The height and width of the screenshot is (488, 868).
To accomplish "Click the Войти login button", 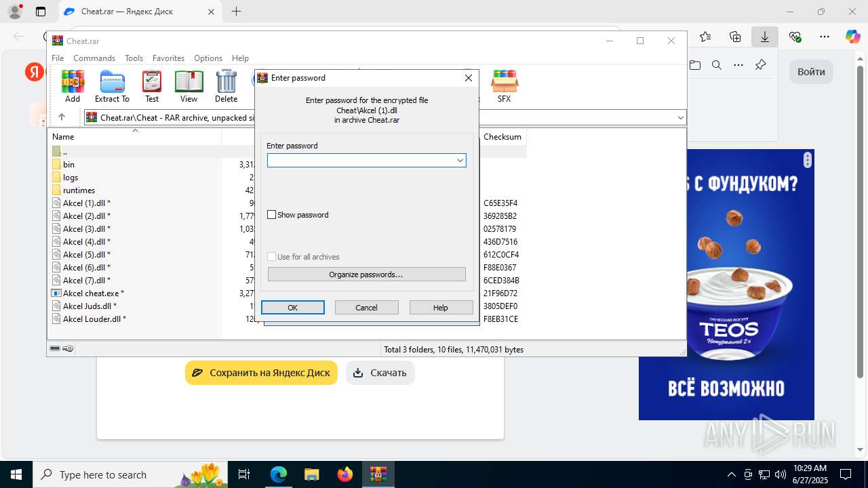I will pos(811,72).
